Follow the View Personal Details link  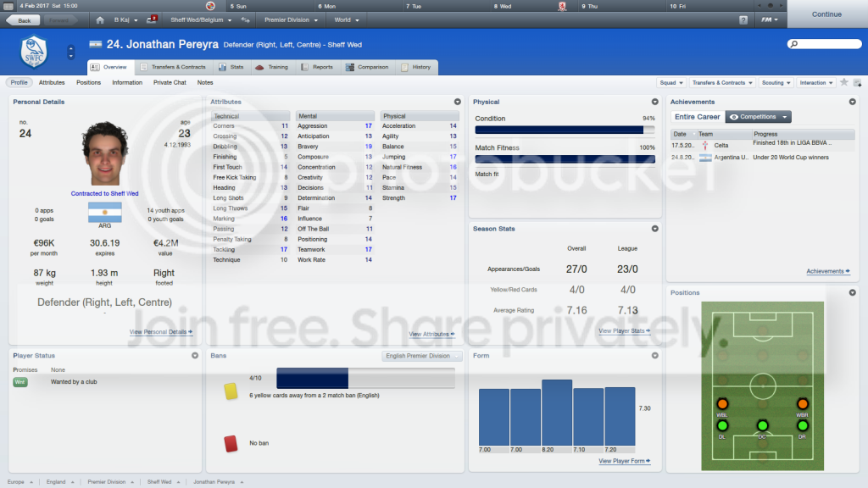point(160,332)
